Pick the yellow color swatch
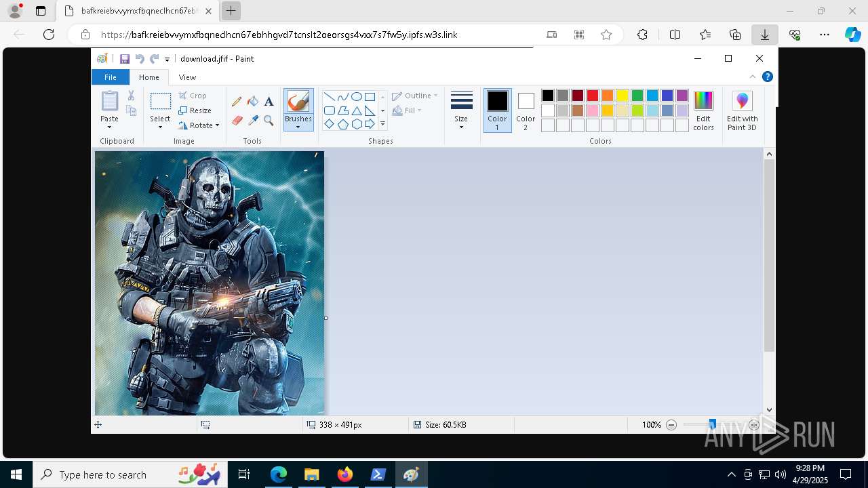 point(623,96)
